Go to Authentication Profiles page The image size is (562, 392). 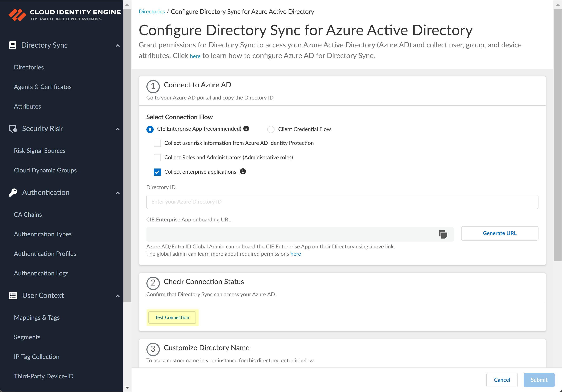click(45, 254)
